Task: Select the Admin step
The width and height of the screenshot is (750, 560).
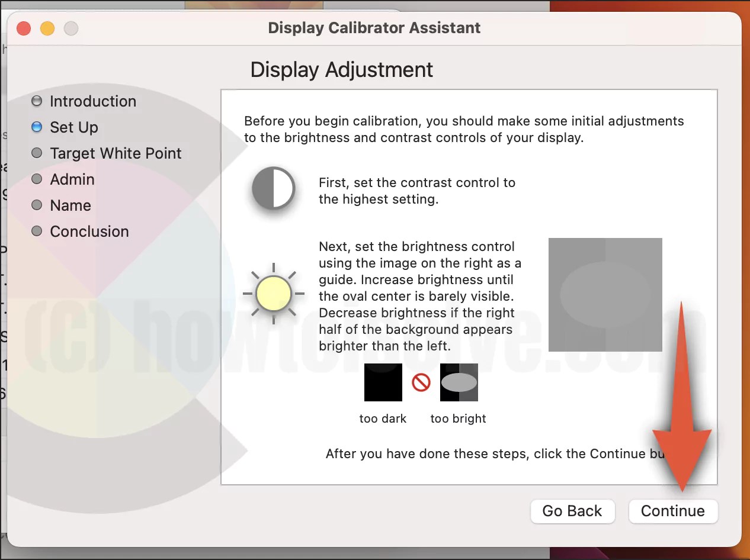Action: [x=72, y=179]
